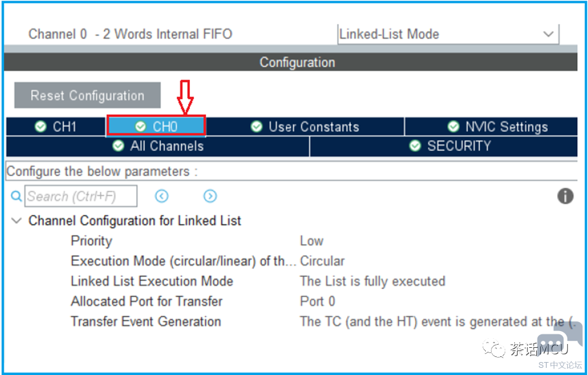Focus the Search (Ctrl+F) field
This screenshot has width=588, height=375.
(x=81, y=196)
